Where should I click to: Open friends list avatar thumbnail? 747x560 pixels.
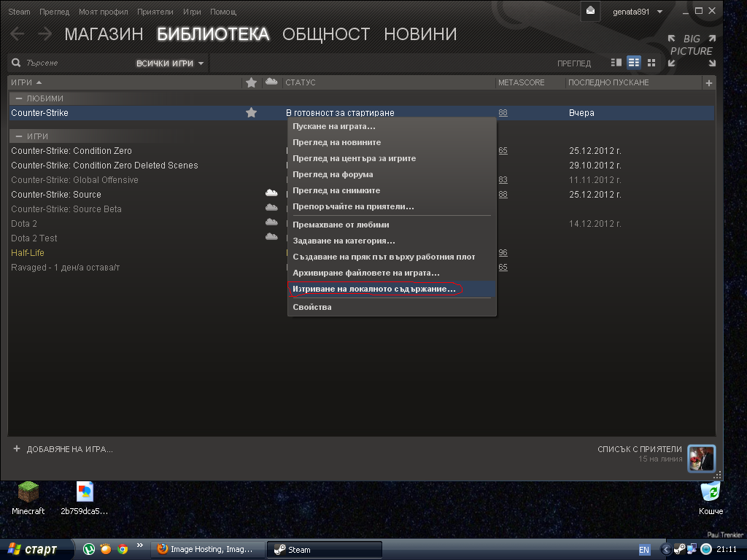tap(701, 458)
